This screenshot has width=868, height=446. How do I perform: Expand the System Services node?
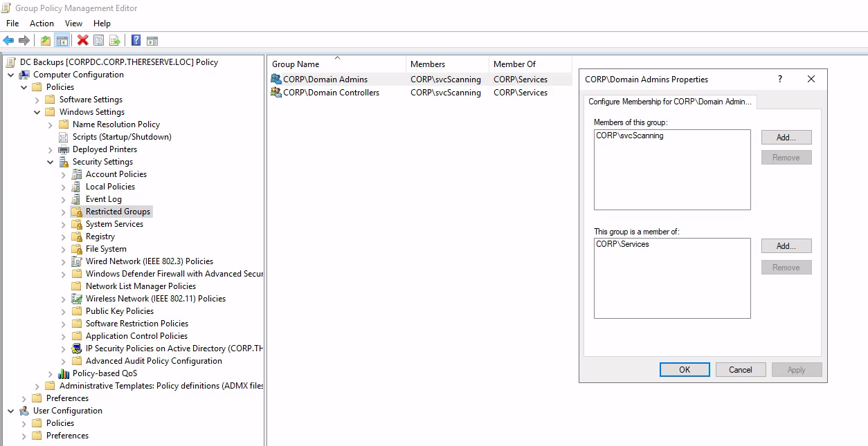64,224
